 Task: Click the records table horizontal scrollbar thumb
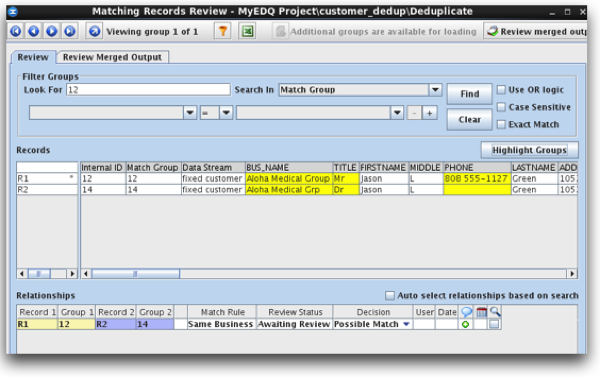(135, 274)
